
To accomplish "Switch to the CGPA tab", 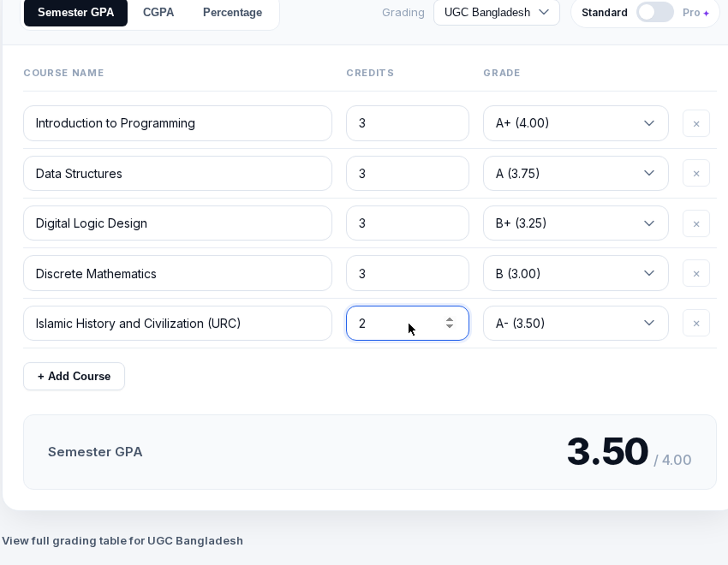I will pyautogui.click(x=158, y=12).
